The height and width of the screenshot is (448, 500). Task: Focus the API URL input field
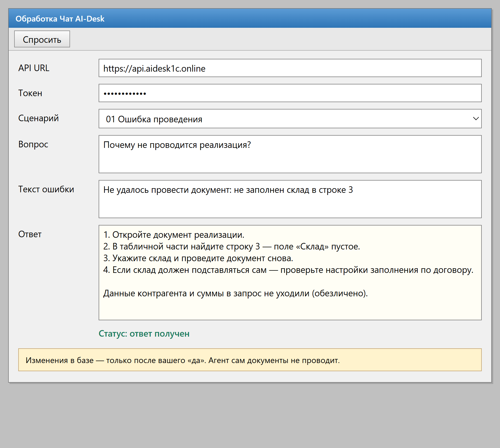[x=290, y=68]
